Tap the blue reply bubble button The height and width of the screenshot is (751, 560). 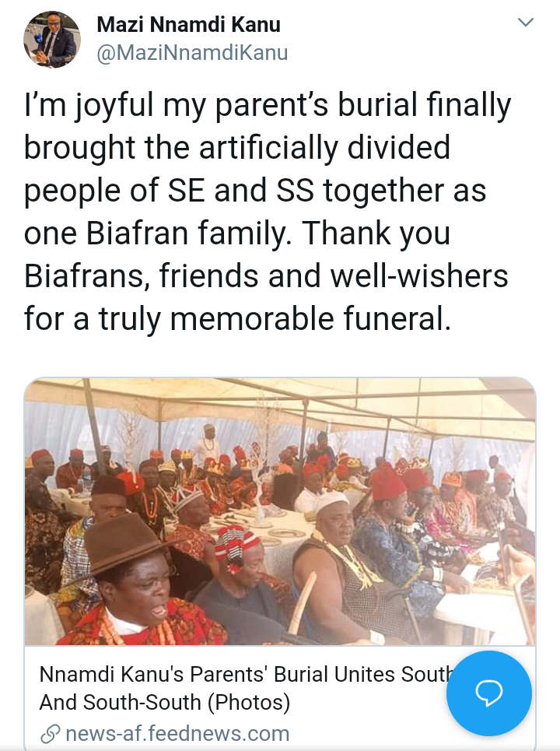[488, 693]
